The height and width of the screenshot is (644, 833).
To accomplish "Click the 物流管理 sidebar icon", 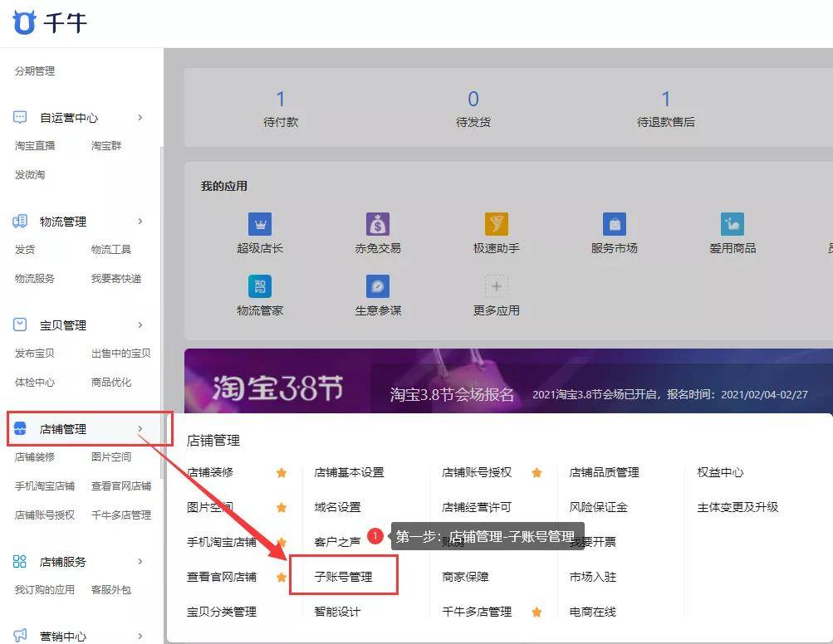I will (x=20, y=221).
